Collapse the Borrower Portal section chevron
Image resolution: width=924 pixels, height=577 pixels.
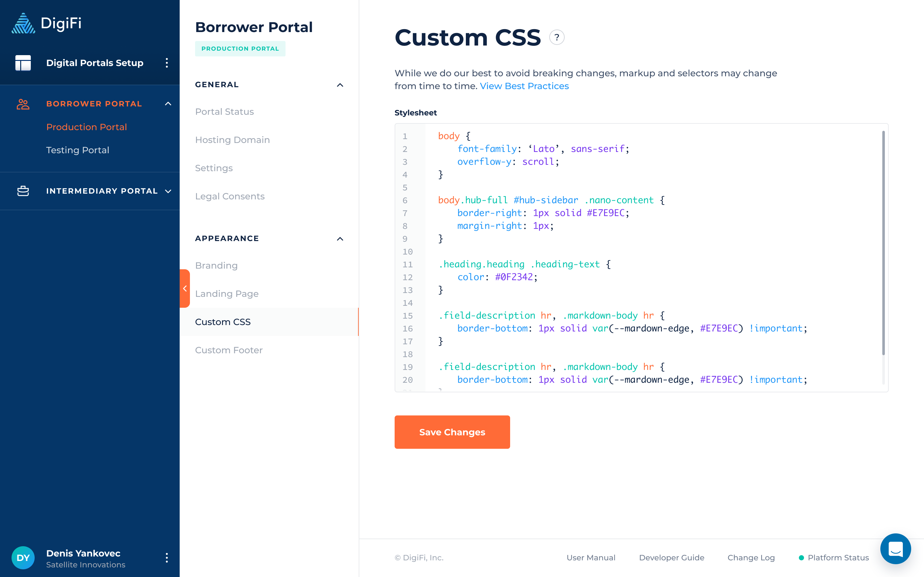pyautogui.click(x=168, y=104)
